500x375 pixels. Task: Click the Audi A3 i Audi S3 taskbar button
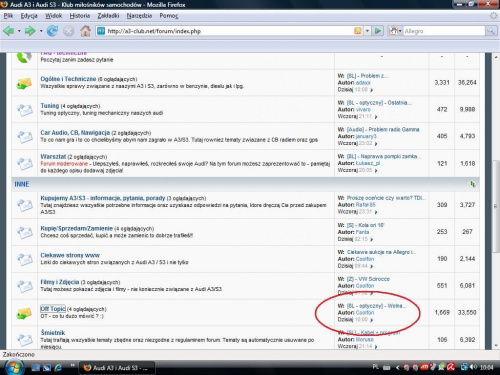[x=117, y=368]
